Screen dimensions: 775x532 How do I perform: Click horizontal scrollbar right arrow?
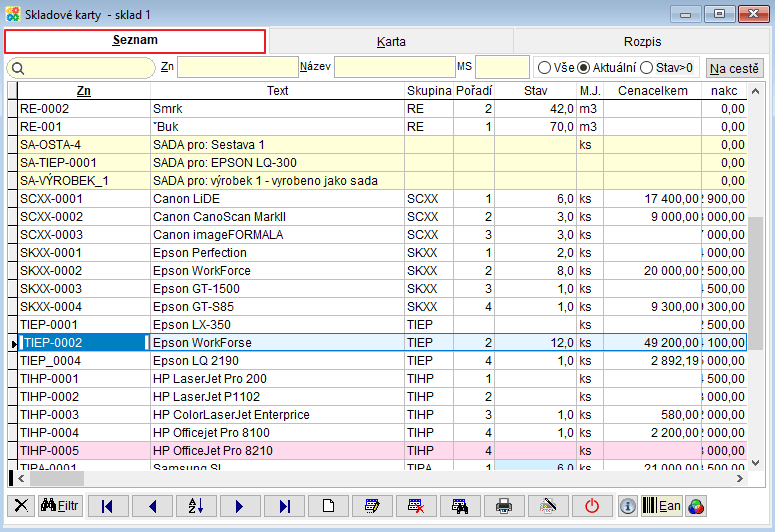tap(740, 478)
